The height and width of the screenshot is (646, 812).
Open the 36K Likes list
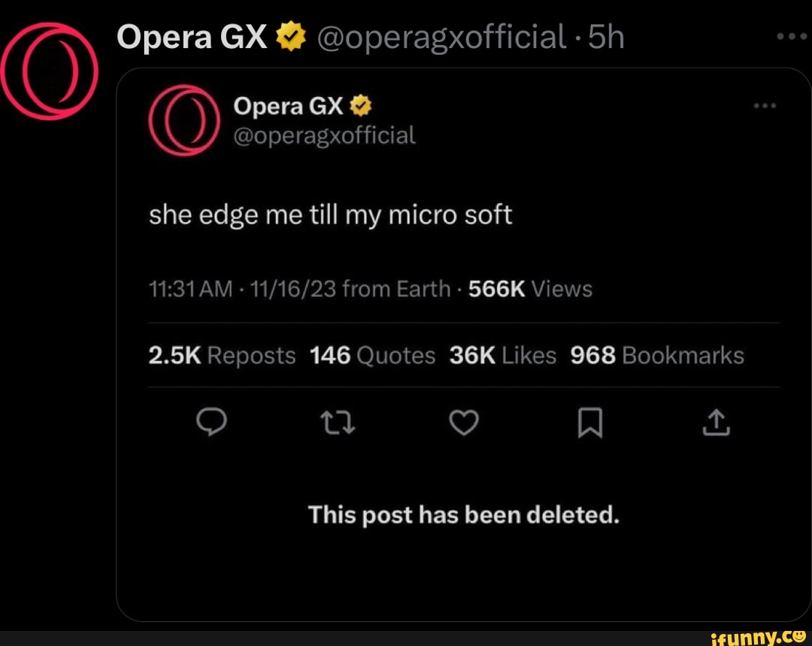pos(502,355)
